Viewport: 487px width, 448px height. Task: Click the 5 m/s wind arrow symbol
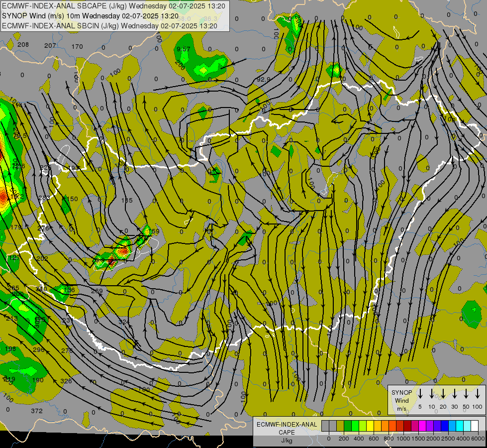[420, 394]
